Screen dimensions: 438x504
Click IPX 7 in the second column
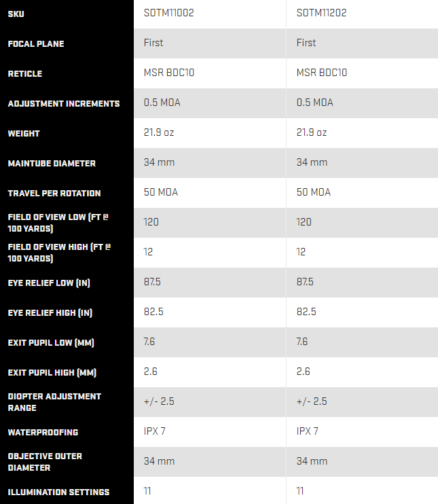(307, 431)
